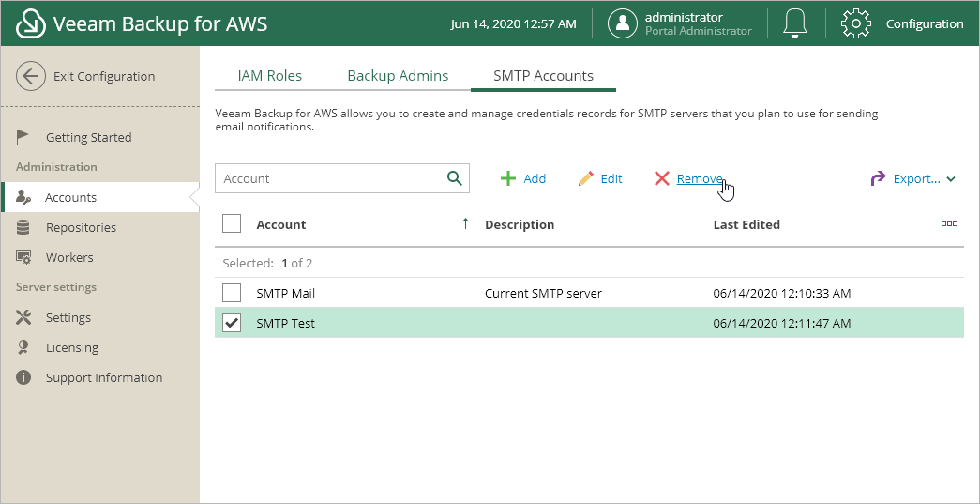Click the Support Information info icon
Image resolution: width=980 pixels, height=504 pixels.
[23, 377]
